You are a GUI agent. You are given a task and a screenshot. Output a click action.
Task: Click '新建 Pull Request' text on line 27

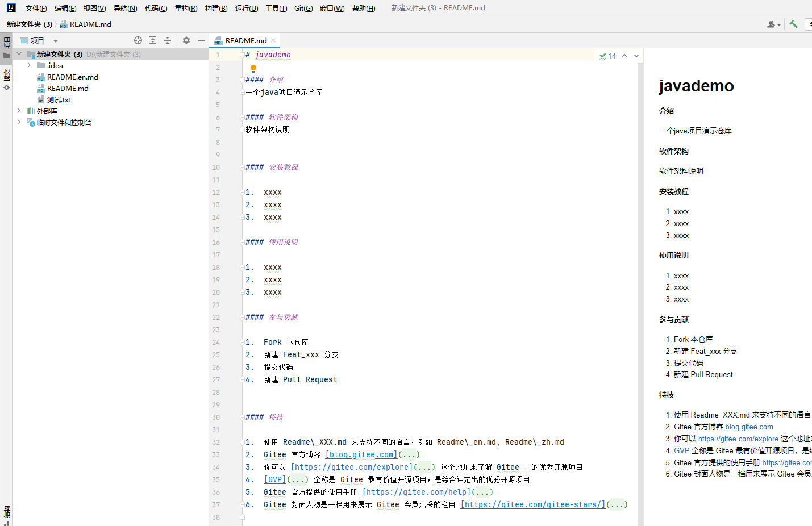(x=301, y=380)
